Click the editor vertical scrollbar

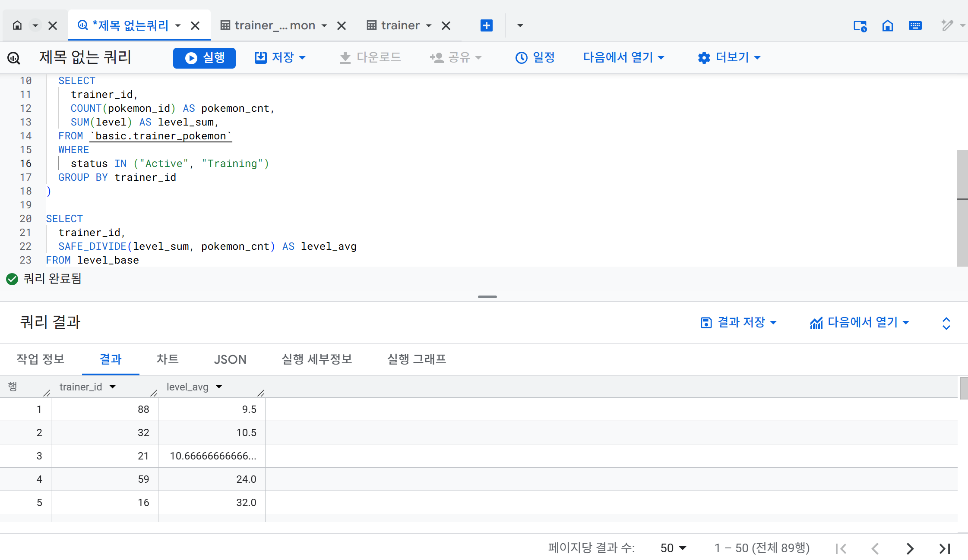(x=962, y=208)
